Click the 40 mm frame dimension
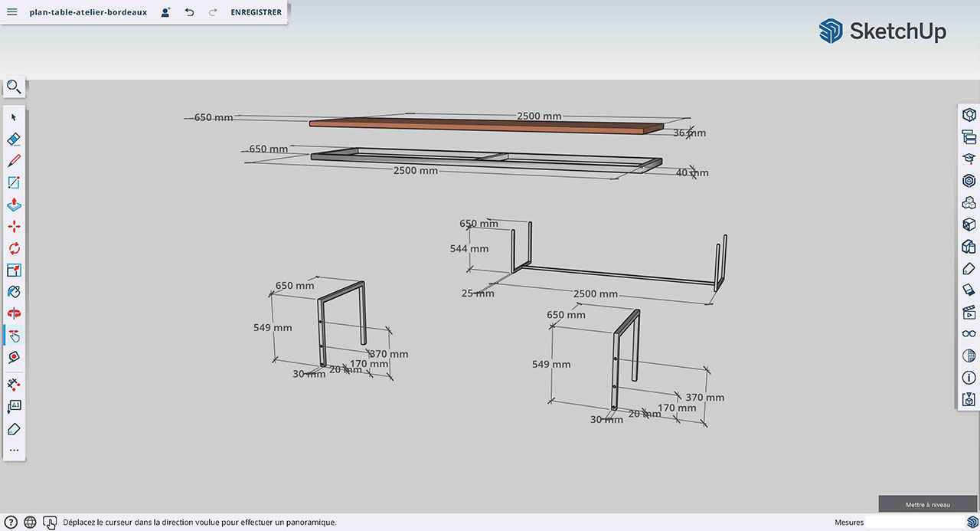 coord(692,172)
